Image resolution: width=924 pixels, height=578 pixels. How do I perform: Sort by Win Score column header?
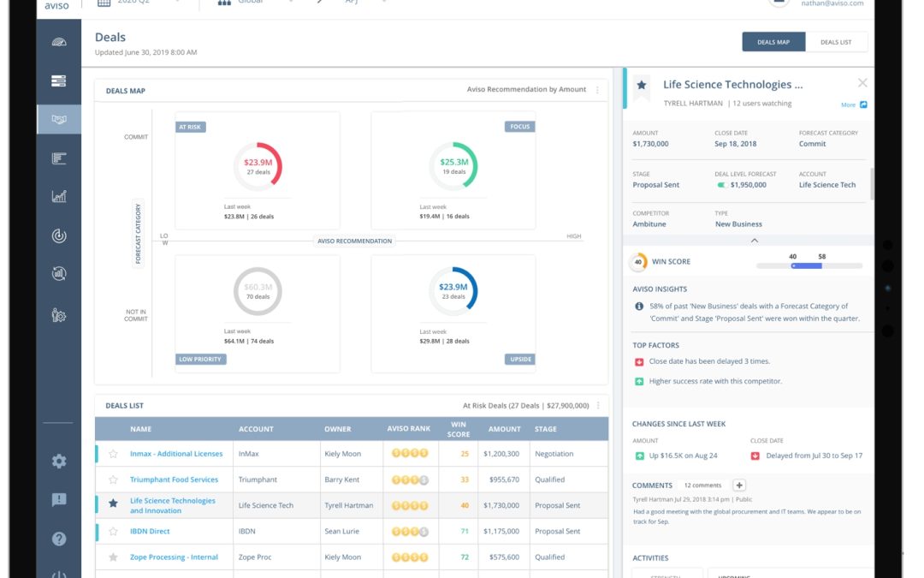coord(459,429)
